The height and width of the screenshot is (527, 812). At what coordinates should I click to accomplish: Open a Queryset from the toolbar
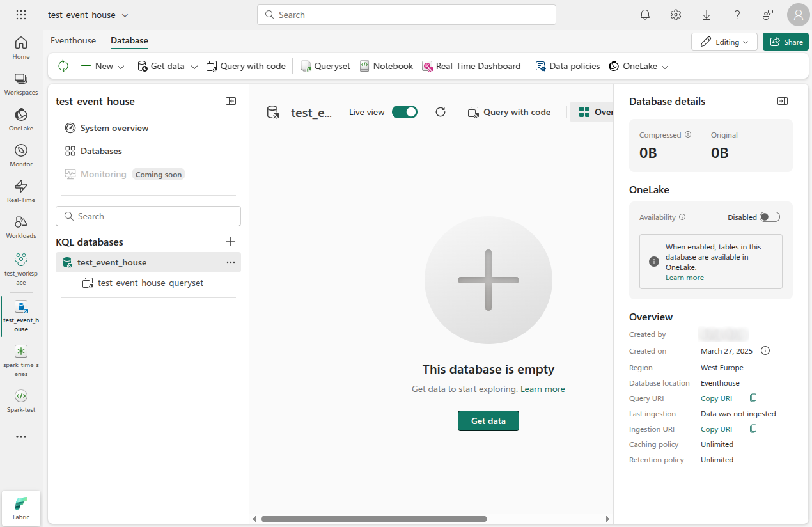tap(325, 66)
